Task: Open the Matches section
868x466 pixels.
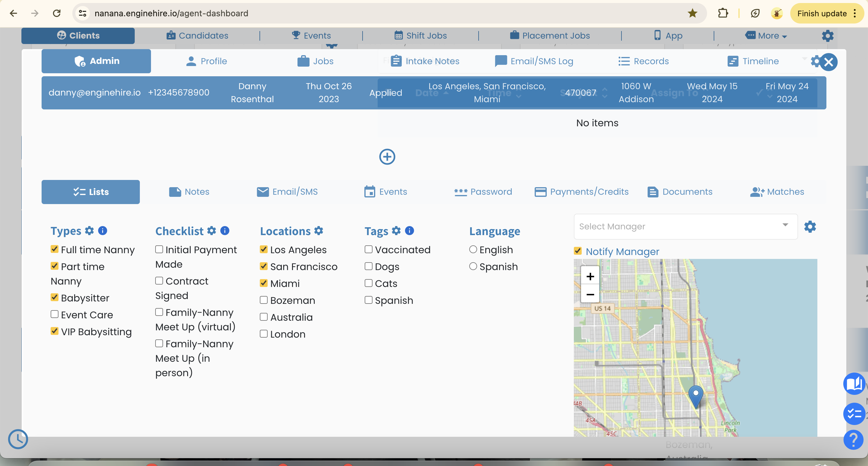Action: (777, 191)
